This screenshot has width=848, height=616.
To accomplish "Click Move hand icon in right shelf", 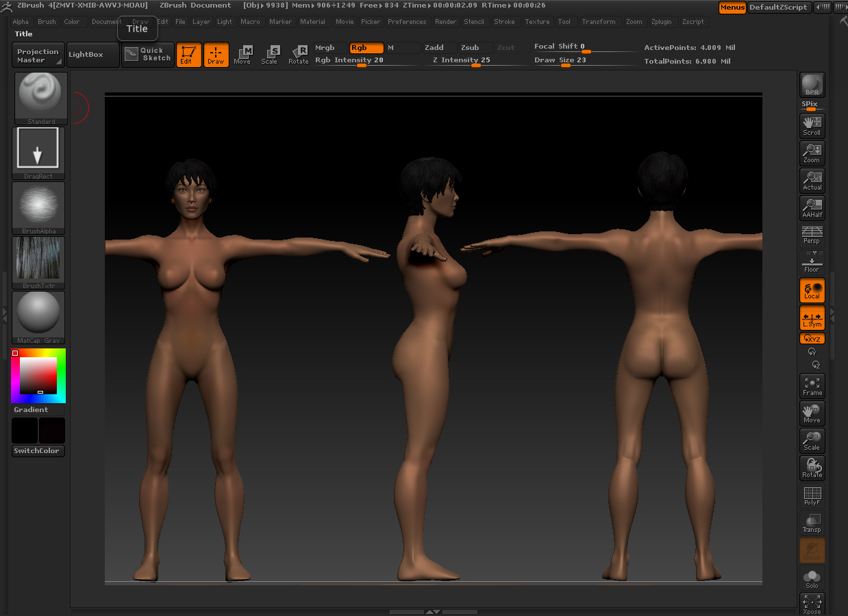I will [x=812, y=413].
